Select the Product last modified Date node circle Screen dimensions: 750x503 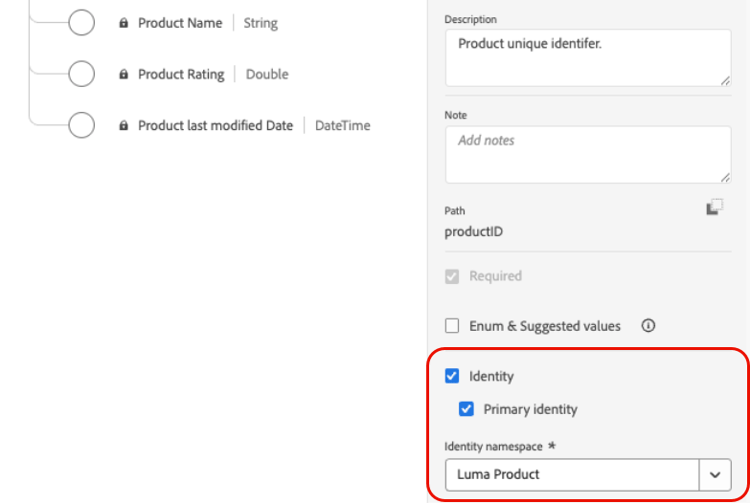pos(81,125)
